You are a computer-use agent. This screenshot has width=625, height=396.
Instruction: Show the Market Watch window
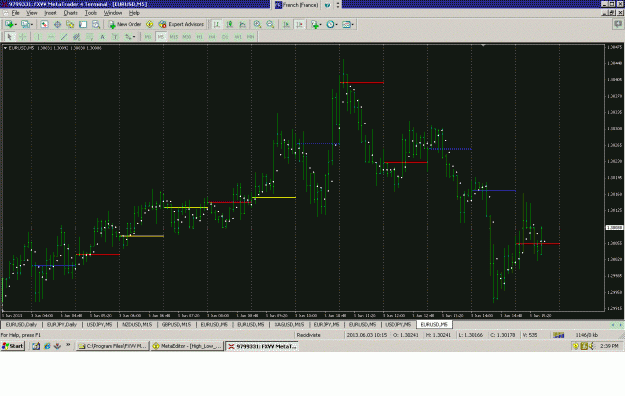[x=44, y=24]
